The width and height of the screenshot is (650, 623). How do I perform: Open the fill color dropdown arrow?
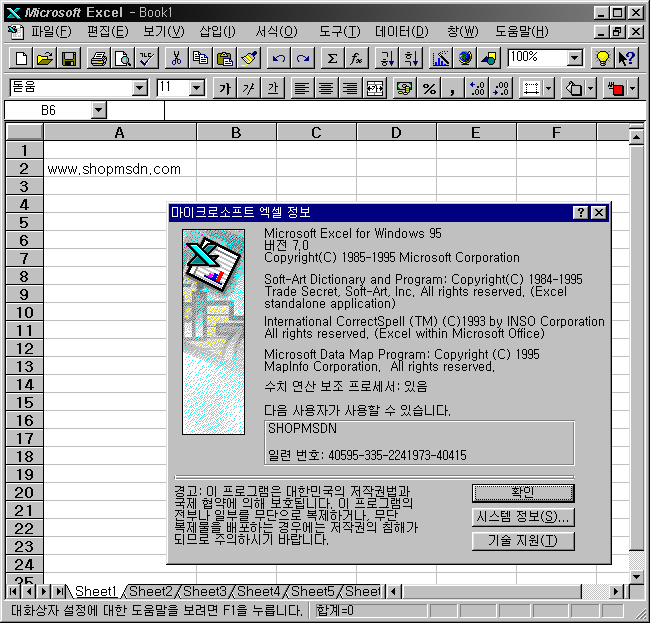(591, 88)
